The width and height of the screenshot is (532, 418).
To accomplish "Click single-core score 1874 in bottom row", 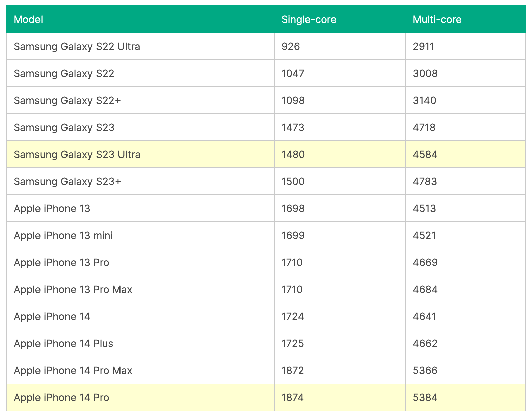I will pos(293,398).
